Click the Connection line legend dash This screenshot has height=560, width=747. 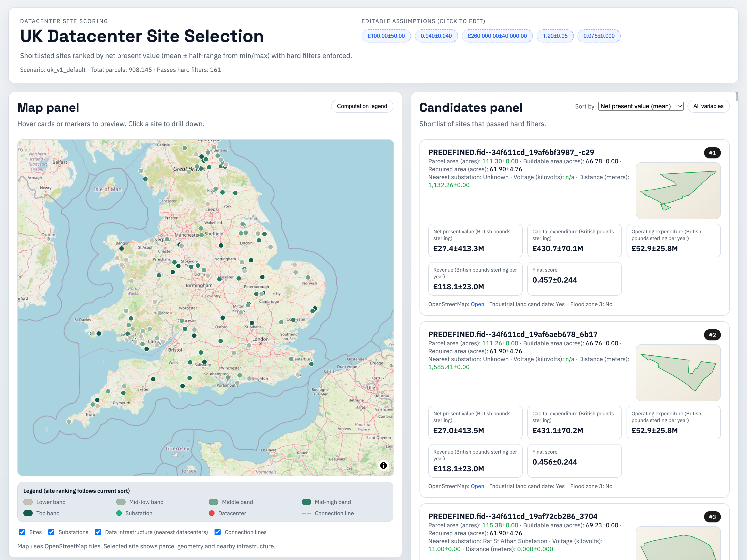(x=306, y=513)
